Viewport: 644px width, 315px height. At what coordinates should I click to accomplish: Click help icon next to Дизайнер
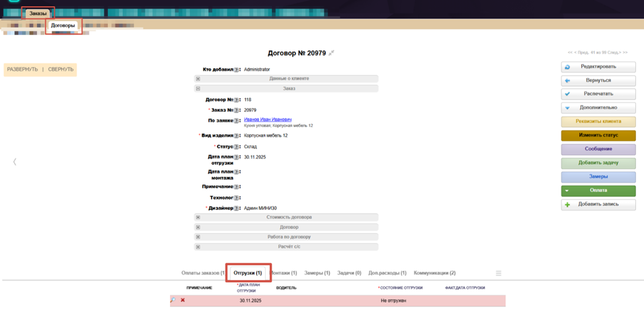tap(237, 208)
